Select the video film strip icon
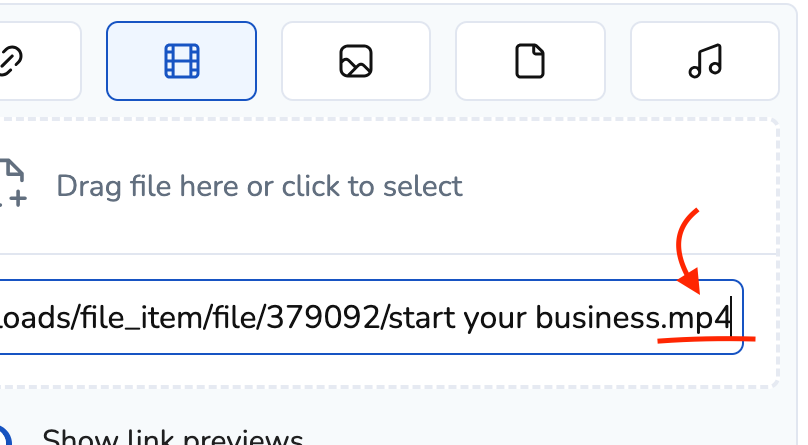The width and height of the screenshot is (808, 445). (x=181, y=61)
